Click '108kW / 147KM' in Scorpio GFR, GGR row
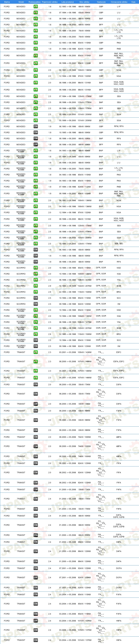Screen dimensions: 139x644 84,280
